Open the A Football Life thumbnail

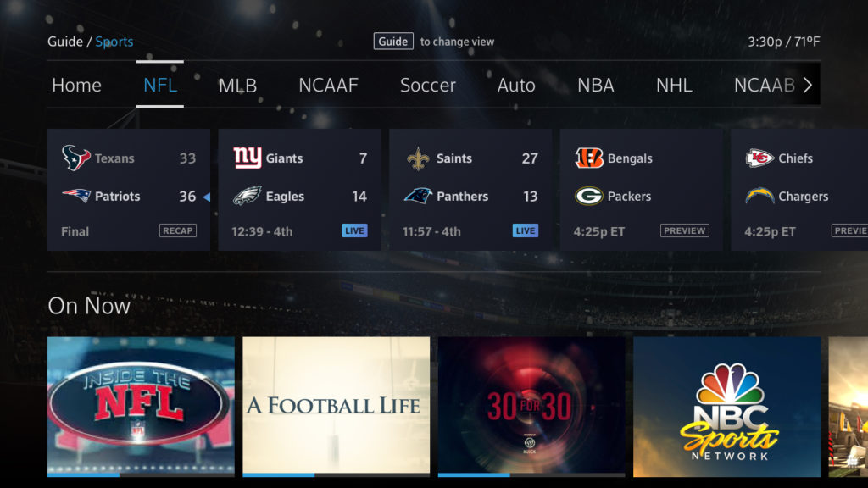click(336, 405)
